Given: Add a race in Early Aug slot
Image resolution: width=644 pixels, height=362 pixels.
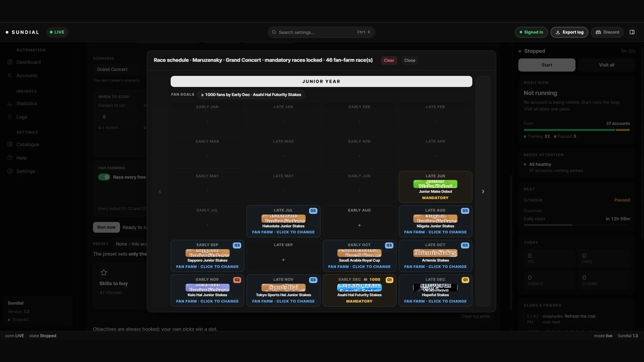Looking at the screenshot, I should pyautogui.click(x=359, y=225).
